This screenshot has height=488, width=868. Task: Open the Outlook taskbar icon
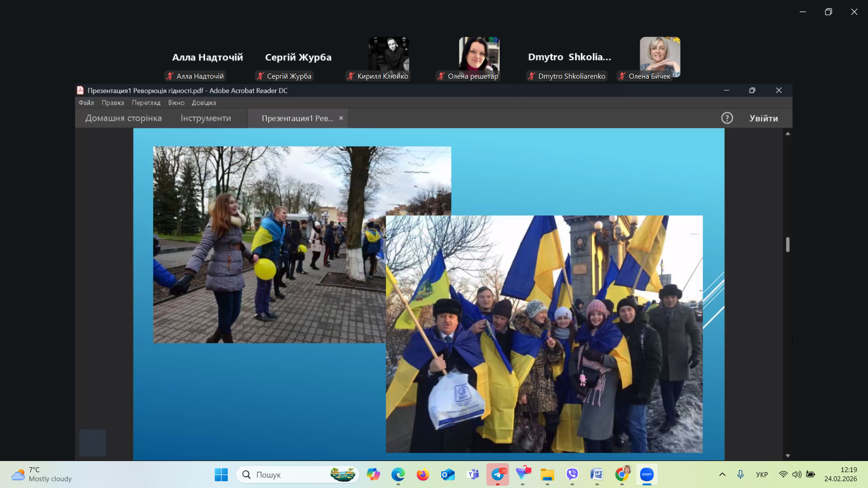point(448,474)
